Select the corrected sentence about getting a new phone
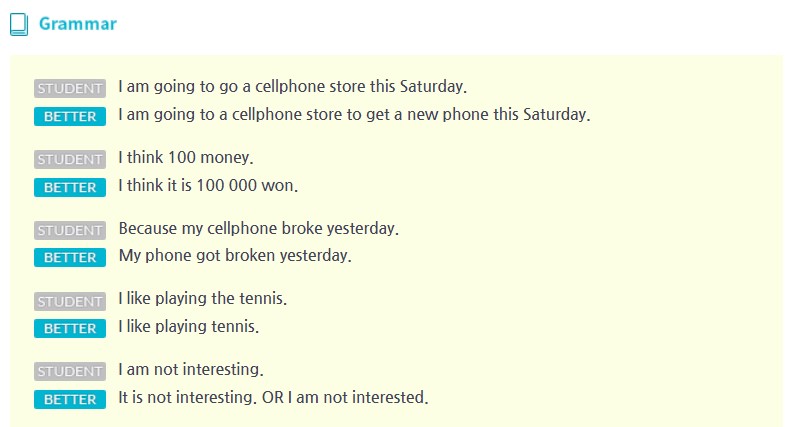Viewport: 803px width, 427px height. (354, 114)
